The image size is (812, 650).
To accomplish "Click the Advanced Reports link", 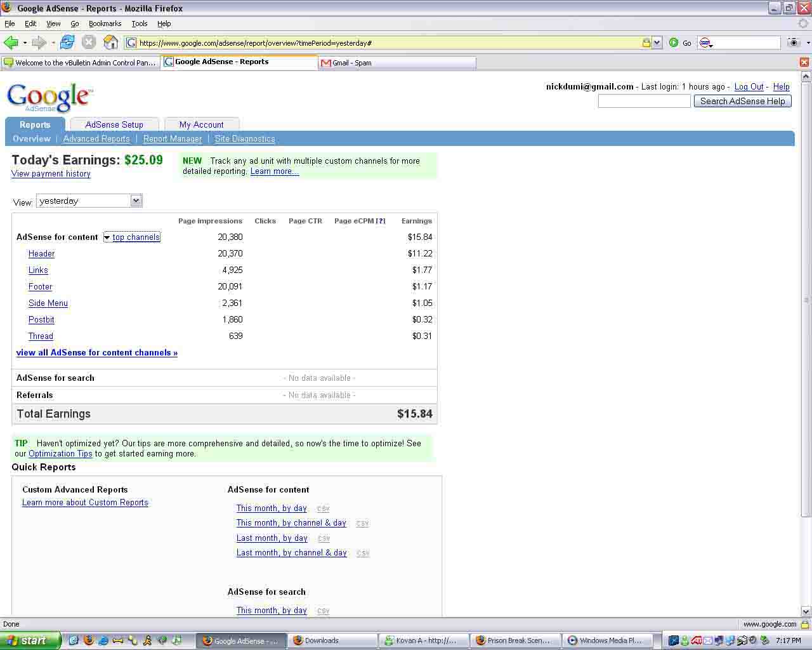I will (96, 138).
